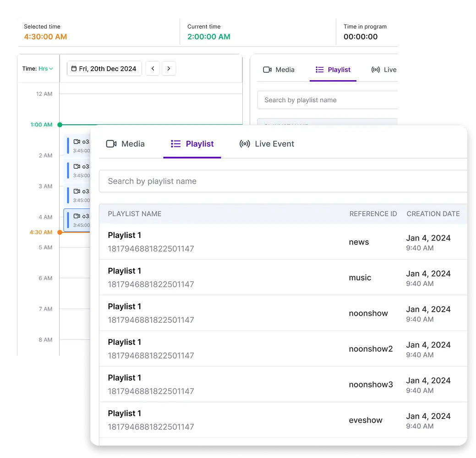Click the front Media tab camera icon
The width and height of the screenshot is (476, 458).
coord(111,143)
